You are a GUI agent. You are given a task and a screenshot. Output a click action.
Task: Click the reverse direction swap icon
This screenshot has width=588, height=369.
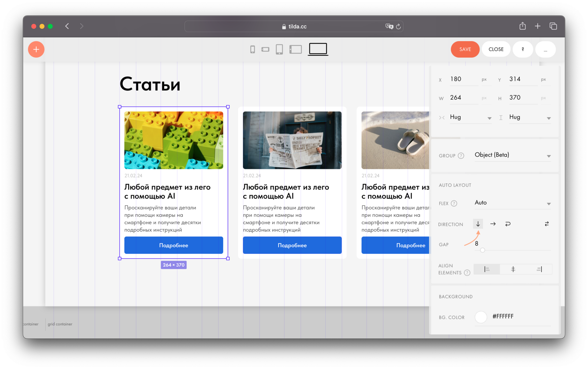(546, 224)
